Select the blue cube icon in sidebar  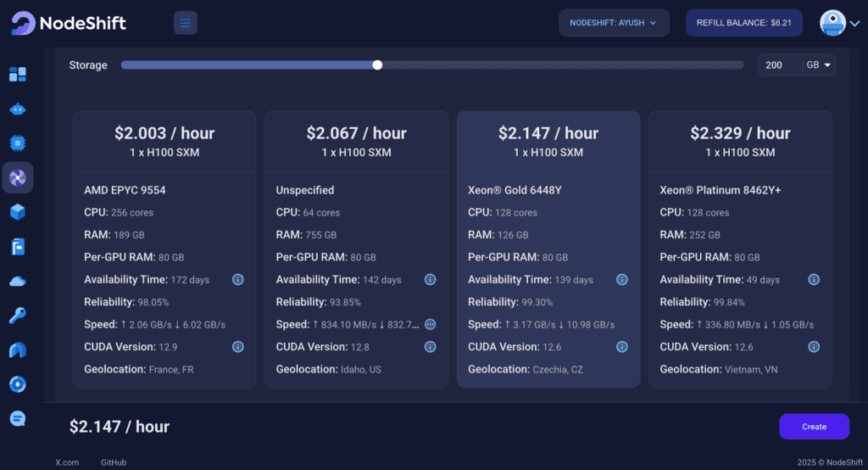coord(18,212)
